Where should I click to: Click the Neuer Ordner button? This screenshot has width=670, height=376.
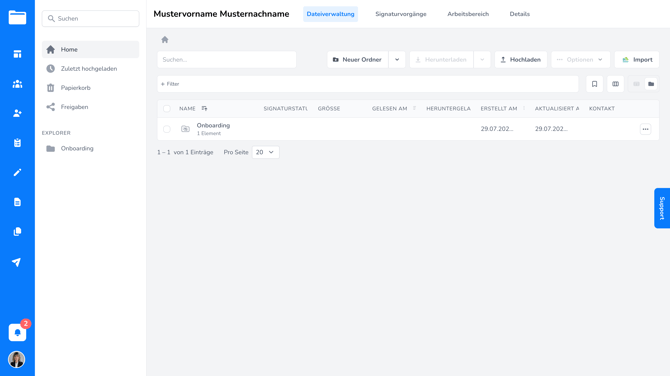click(358, 60)
